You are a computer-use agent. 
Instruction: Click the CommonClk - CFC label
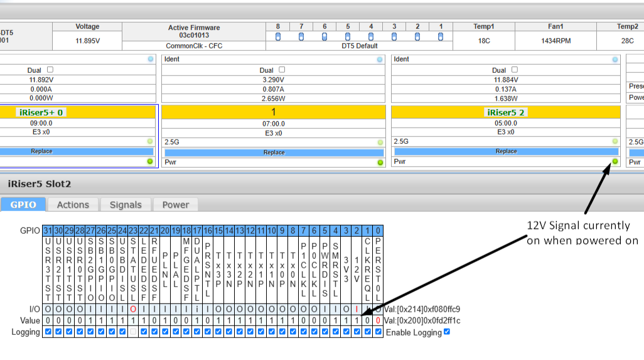[194, 46]
